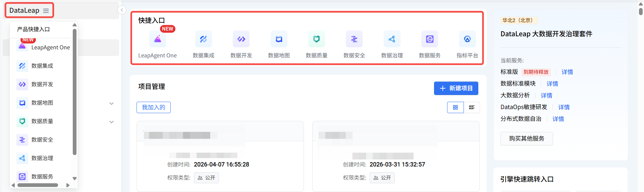Select the 我加入的 filter tab
The image size is (644, 192).
click(154, 107)
